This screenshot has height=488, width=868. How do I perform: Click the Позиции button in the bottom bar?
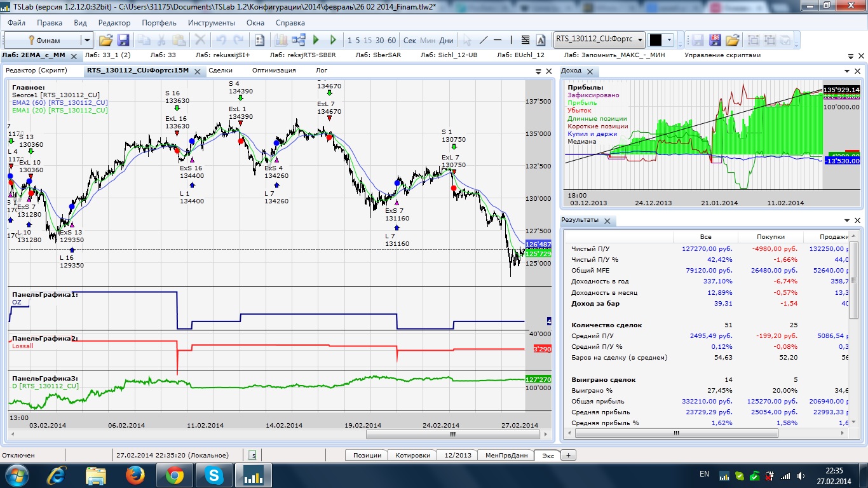[367, 455]
